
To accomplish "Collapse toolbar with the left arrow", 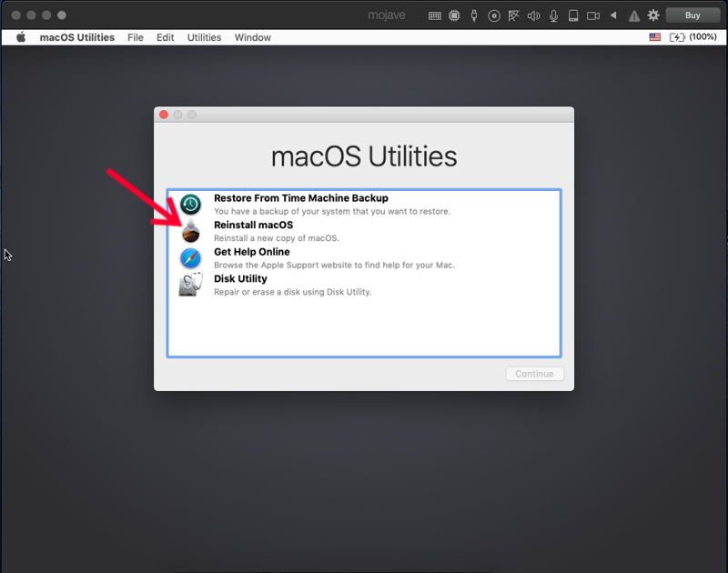I will [613, 15].
